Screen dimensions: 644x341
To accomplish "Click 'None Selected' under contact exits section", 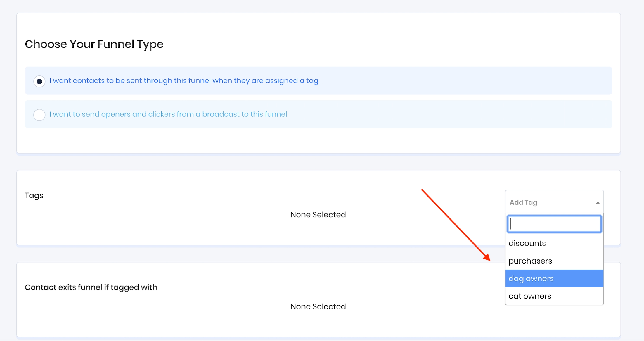I will coord(318,306).
